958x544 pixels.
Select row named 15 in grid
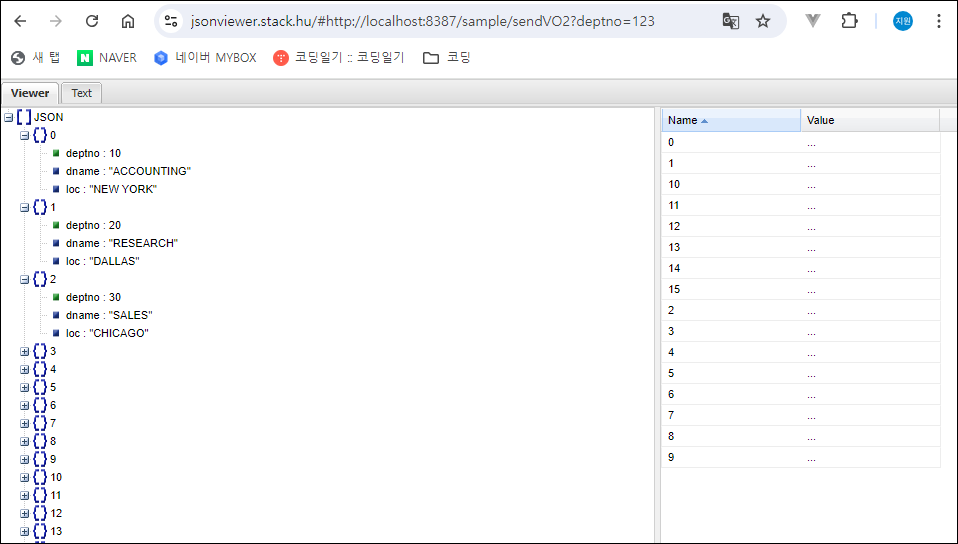[801, 289]
